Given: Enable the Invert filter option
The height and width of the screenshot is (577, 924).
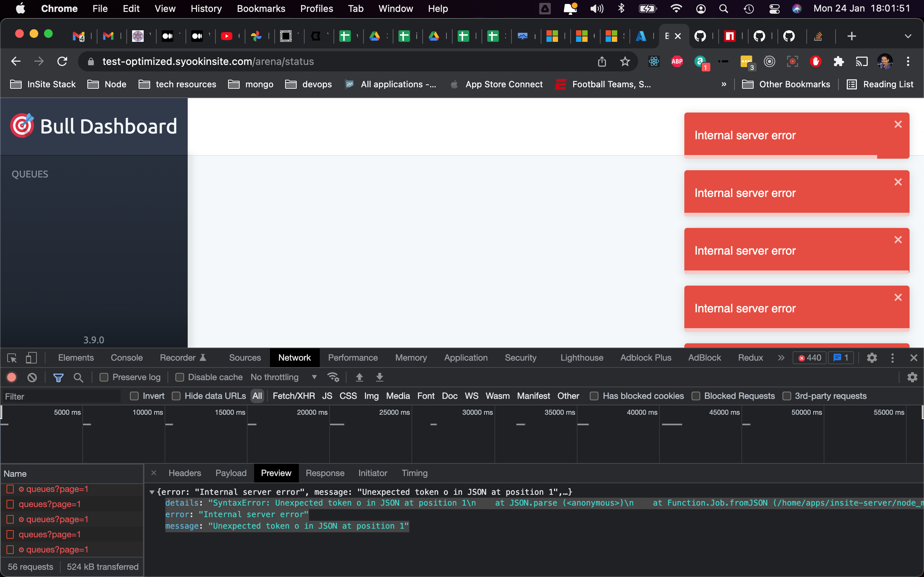Looking at the screenshot, I should (134, 396).
